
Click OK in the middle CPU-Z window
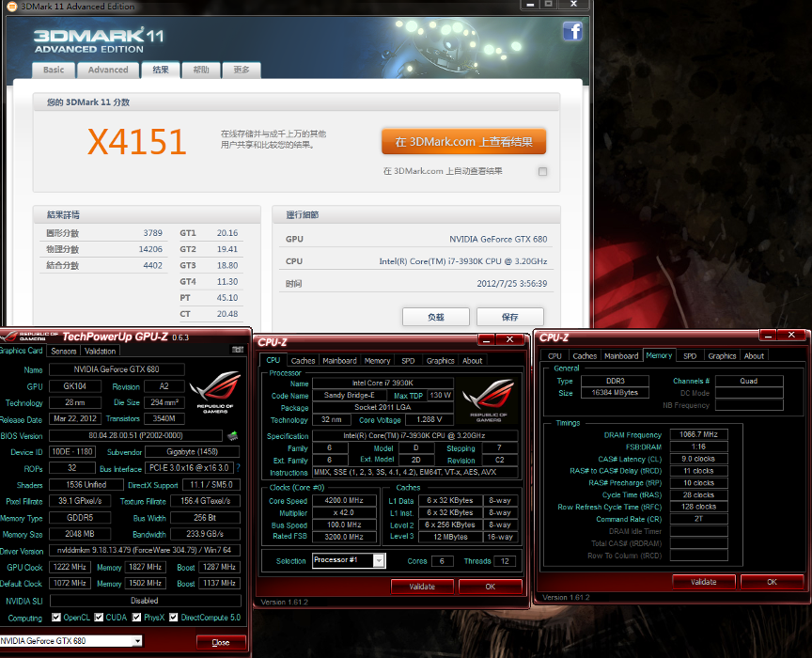click(x=490, y=587)
